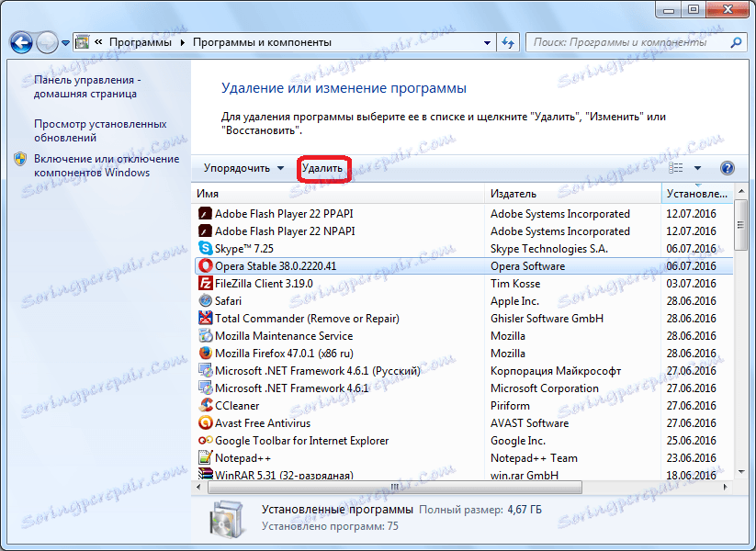Open the address bar history dropdown

point(488,42)
